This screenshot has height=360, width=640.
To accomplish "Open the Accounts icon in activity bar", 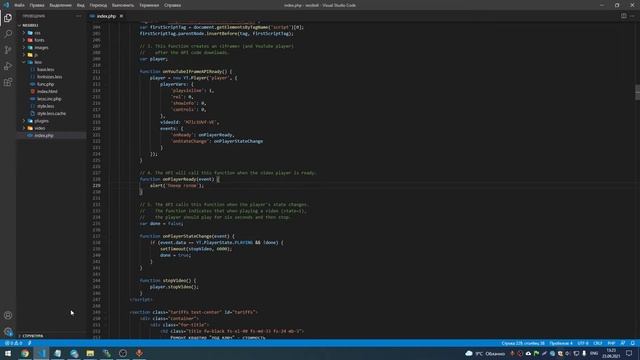I will 8,315.
